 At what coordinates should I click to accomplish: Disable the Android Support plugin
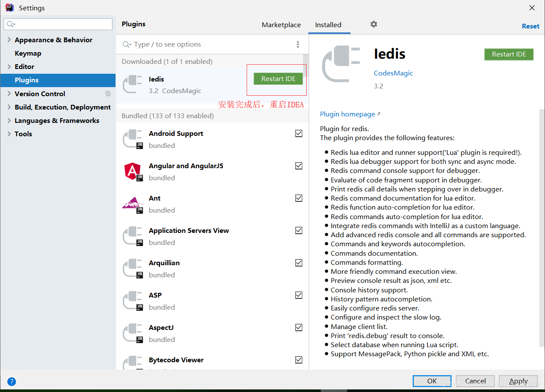pos(299,133)
